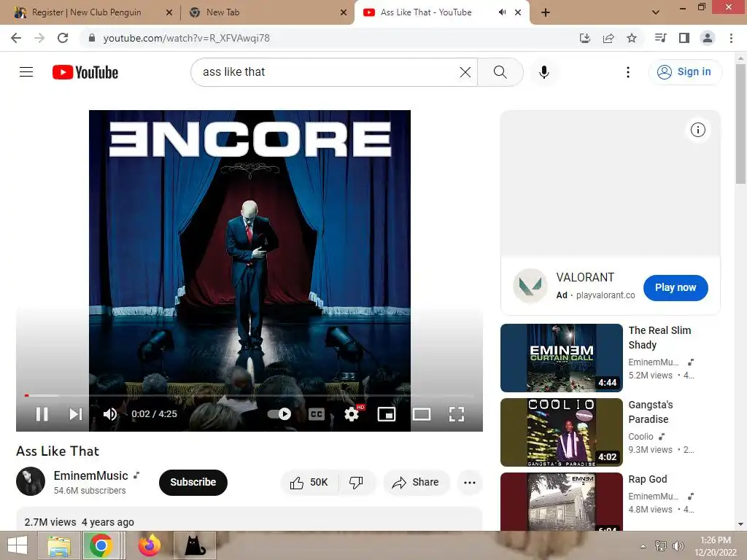Seek on the video progress bar

pos(249,395)
